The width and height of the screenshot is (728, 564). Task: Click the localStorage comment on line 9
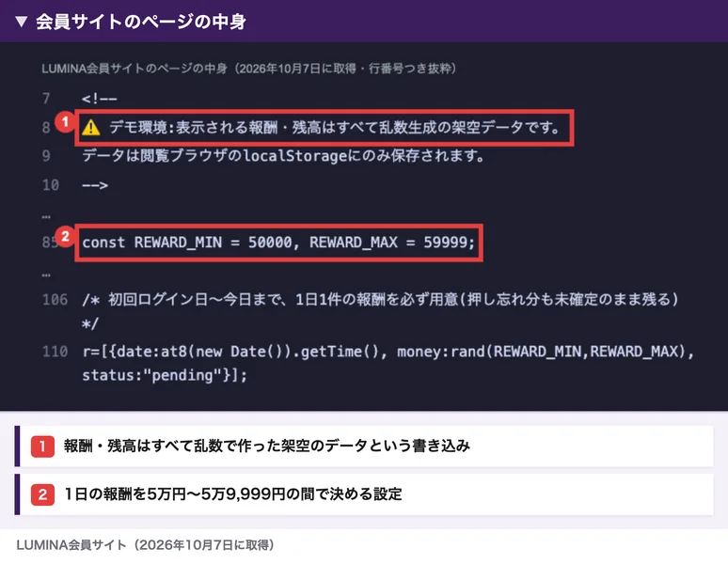pos(283,155)
